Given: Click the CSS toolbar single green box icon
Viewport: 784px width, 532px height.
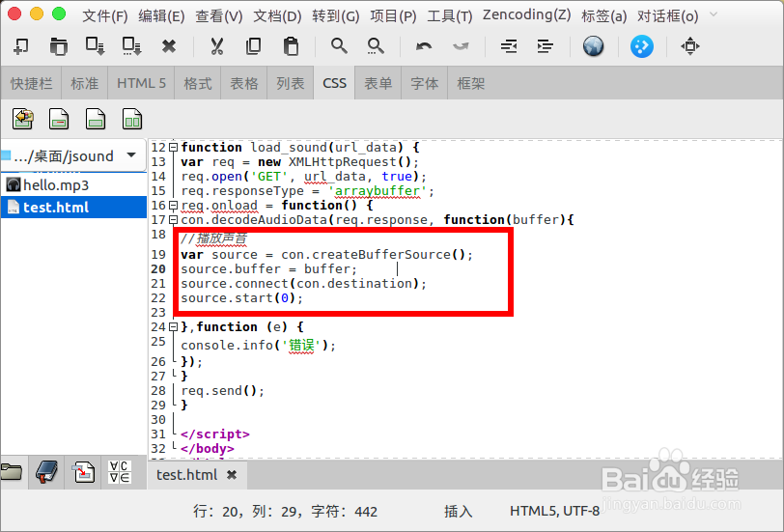Looking at the screenshot, I should [x=96, y=119].
